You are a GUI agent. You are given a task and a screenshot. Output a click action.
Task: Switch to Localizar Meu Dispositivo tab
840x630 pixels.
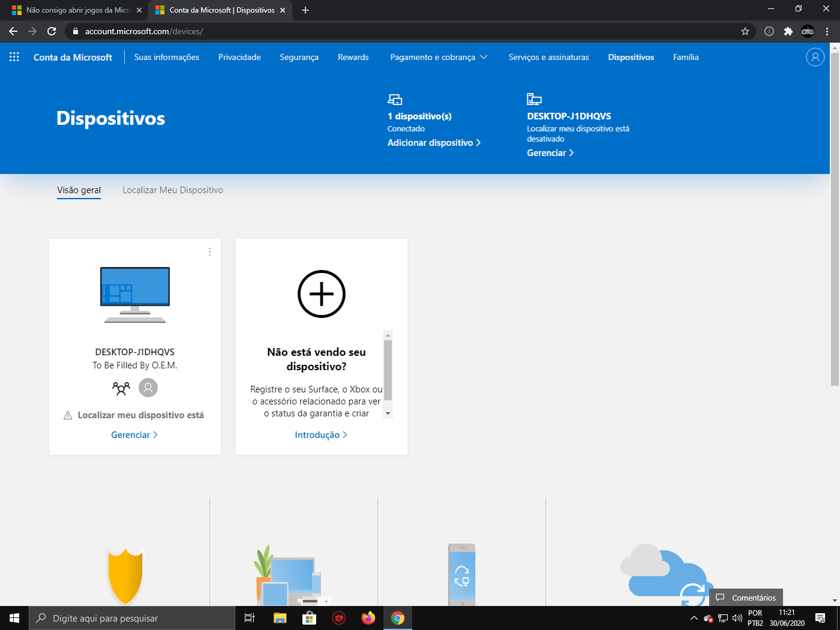[x=173, y=190]
